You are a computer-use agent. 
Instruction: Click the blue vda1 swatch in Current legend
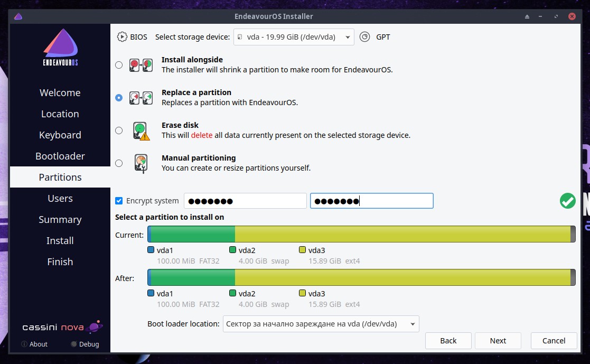(x=151, y=249)
